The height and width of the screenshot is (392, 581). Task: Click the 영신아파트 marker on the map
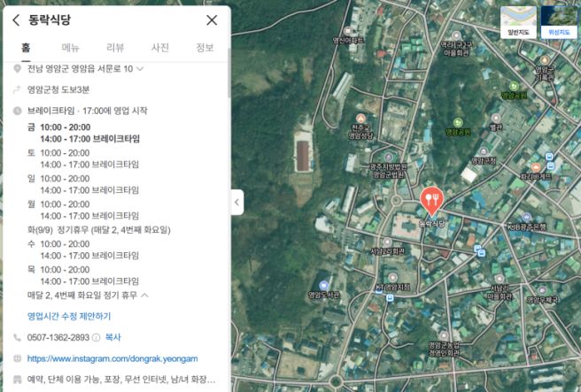(x=347, y=31)
